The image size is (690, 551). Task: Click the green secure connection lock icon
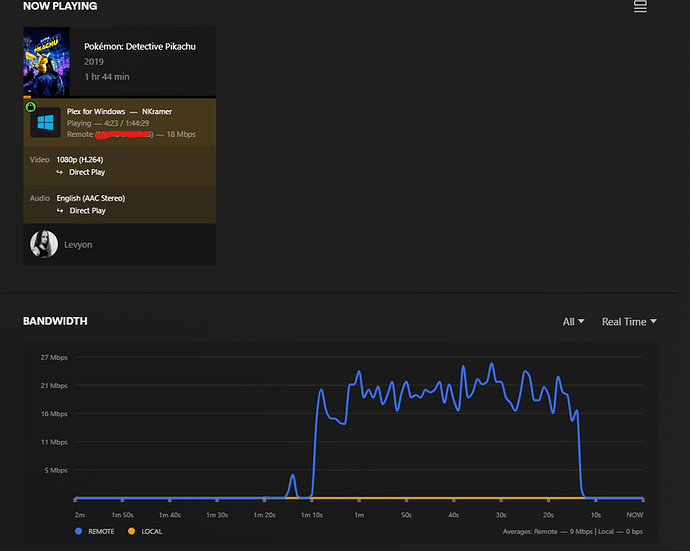tap(30, 107)
